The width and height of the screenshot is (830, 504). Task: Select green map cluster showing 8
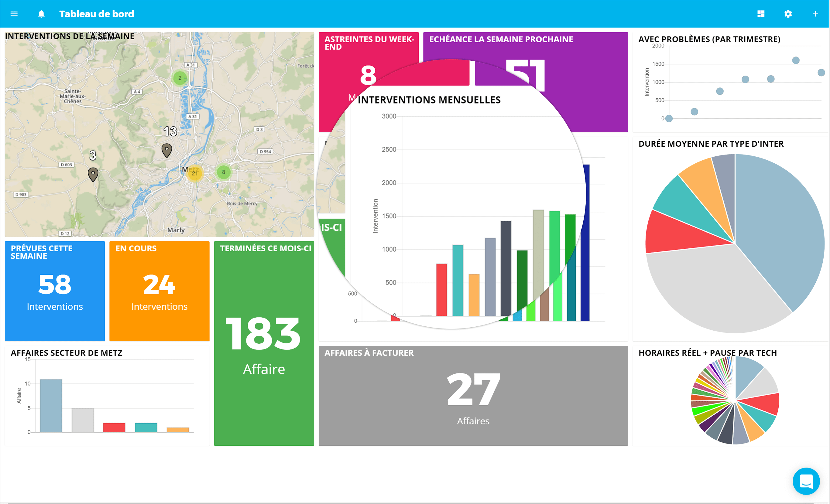tap(223, 172)
